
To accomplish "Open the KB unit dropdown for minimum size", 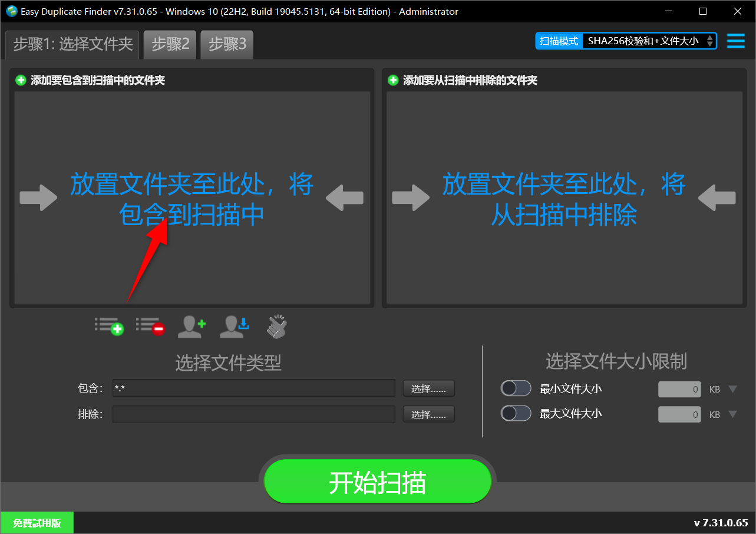I will pos(733,389).
